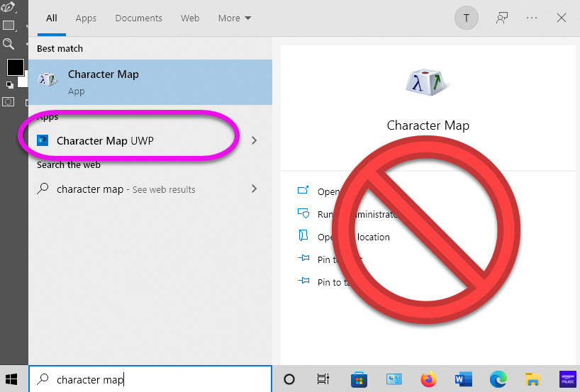Open the black foreground color swatch
This screenshot has width=580, height=392.
click(15, 67)
